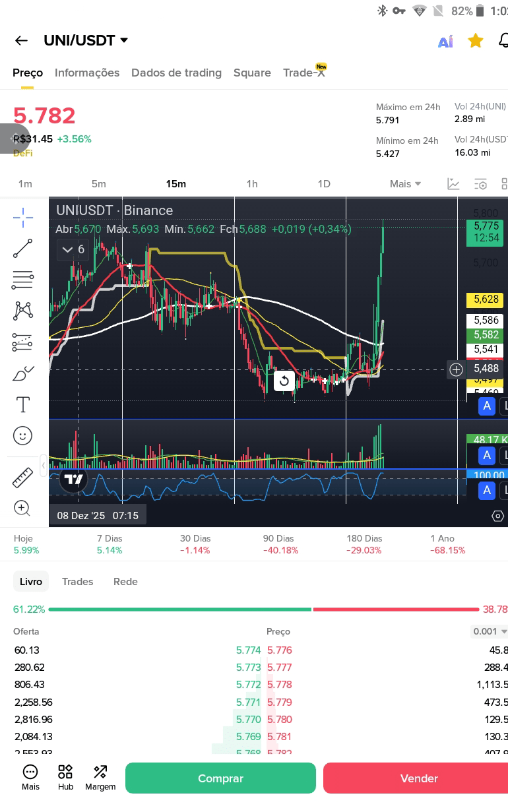508x812 pixels.
Task: Toggle auto scale A on oscillator pane
Action: (487, 490)
